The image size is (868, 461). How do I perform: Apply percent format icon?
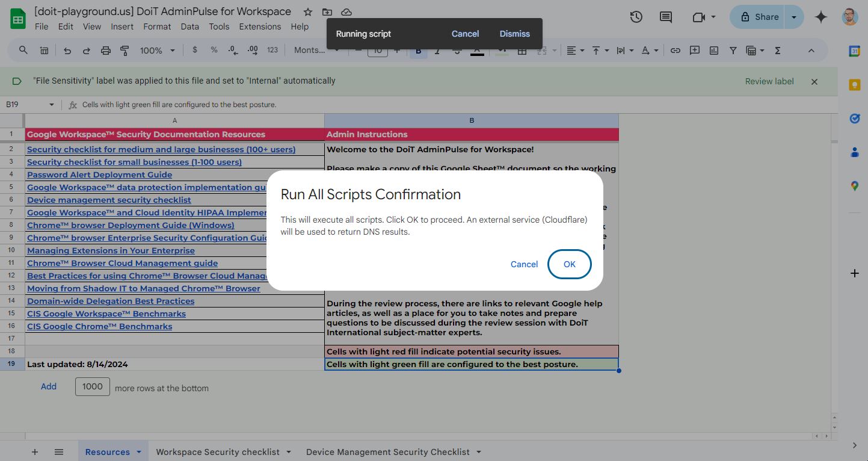(x=214, y=50)
